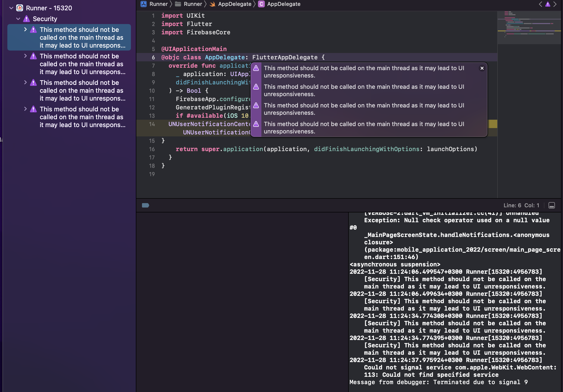Click the AppDelegate Swift file icon in breadcrumb

pyautogui.click(x=212, y=4)
